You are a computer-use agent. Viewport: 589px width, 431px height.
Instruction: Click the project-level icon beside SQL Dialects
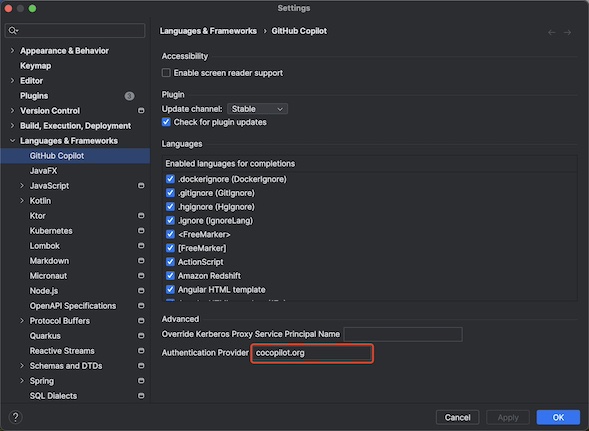tap(141, 396)
